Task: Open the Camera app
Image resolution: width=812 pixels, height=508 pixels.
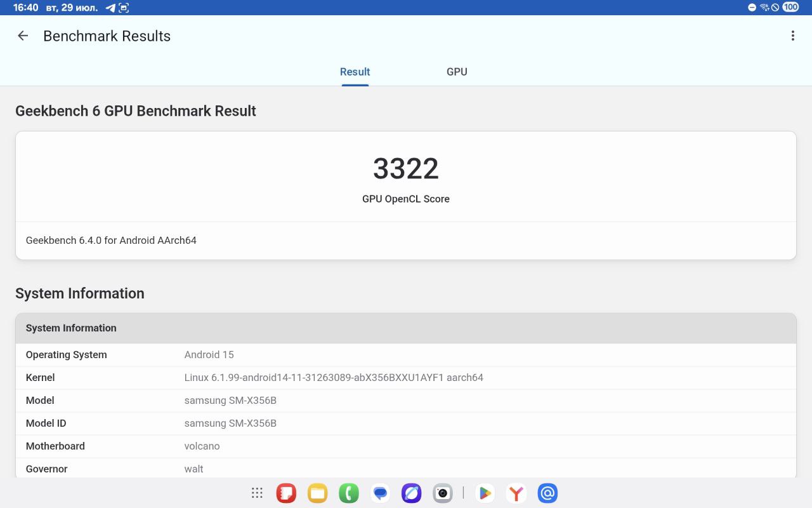Action: pos(442,493)
